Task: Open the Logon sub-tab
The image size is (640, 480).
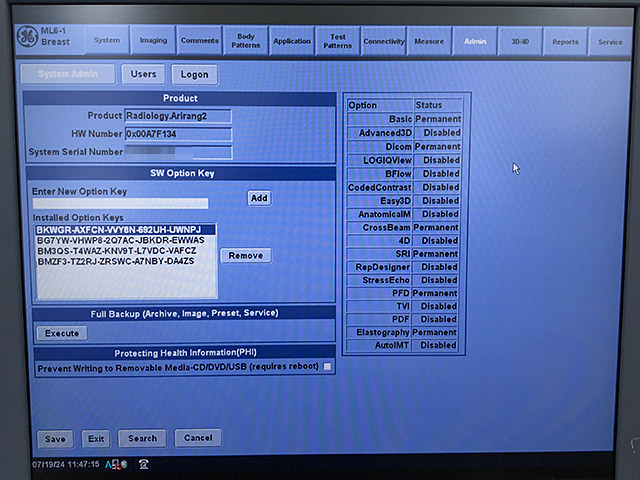Action: (x=195, y=75)
